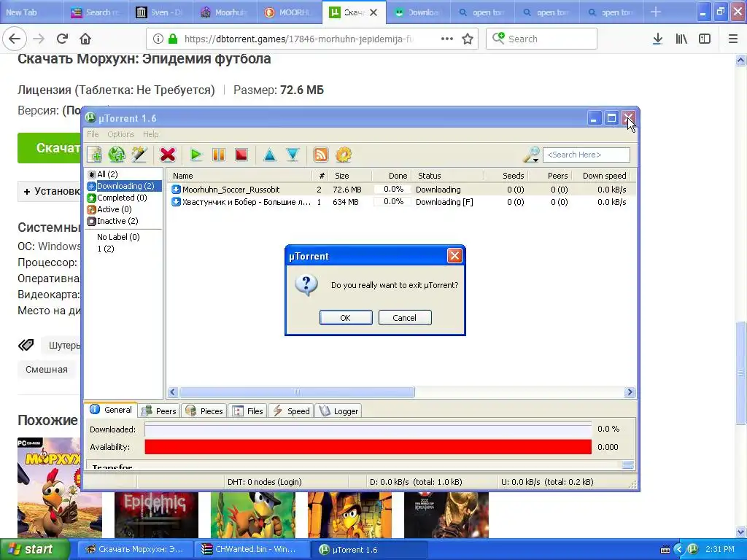Viewport: 747px width, 560px height.
Task: Click the Epidemic game thumbnail
Action: [x=156, y=516]
